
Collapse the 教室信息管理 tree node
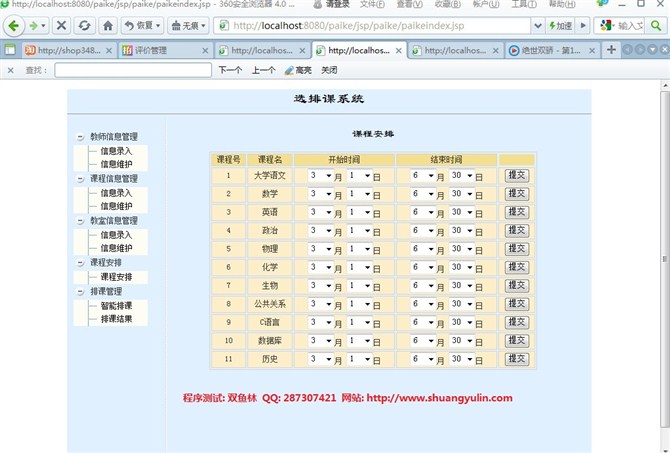(x=80, y=221)
